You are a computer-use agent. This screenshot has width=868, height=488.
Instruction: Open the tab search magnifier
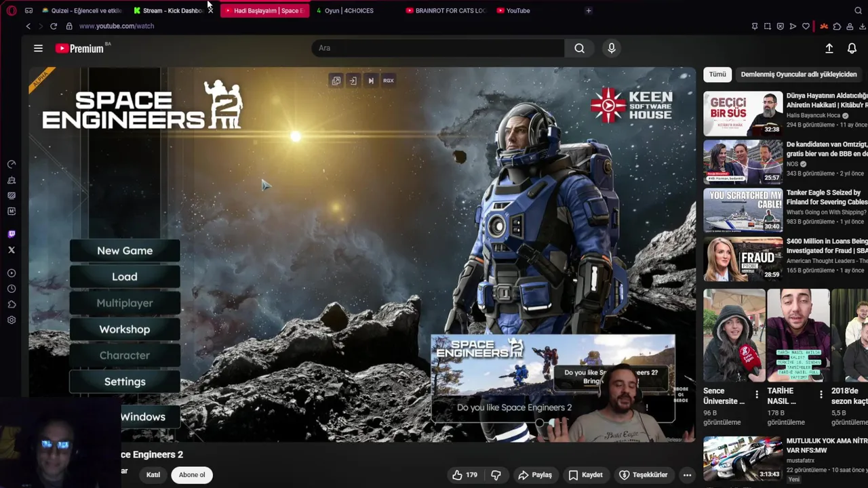(858, 11)
